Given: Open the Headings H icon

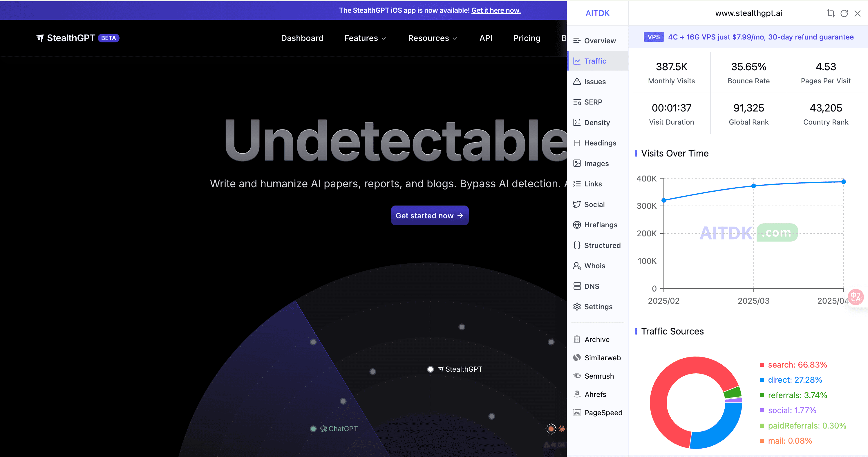Looking at the screenshot, I should click(577, 143).
